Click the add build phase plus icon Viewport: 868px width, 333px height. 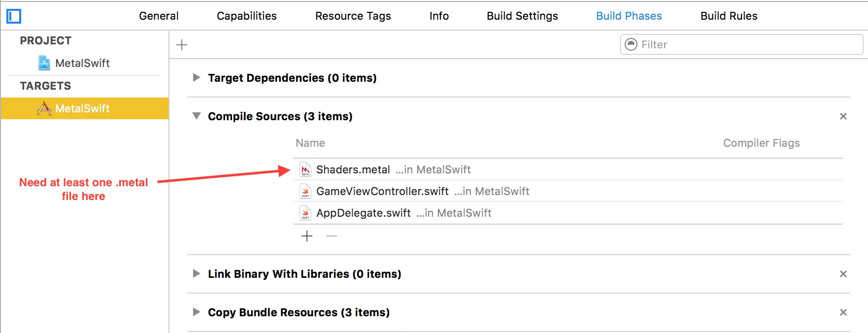pos(182,45)
